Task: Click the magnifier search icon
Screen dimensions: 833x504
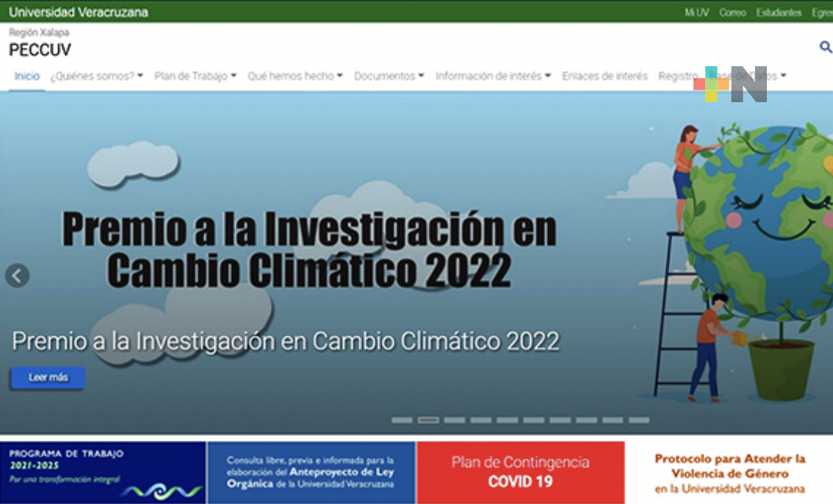Action: click(x=826, y=47)
